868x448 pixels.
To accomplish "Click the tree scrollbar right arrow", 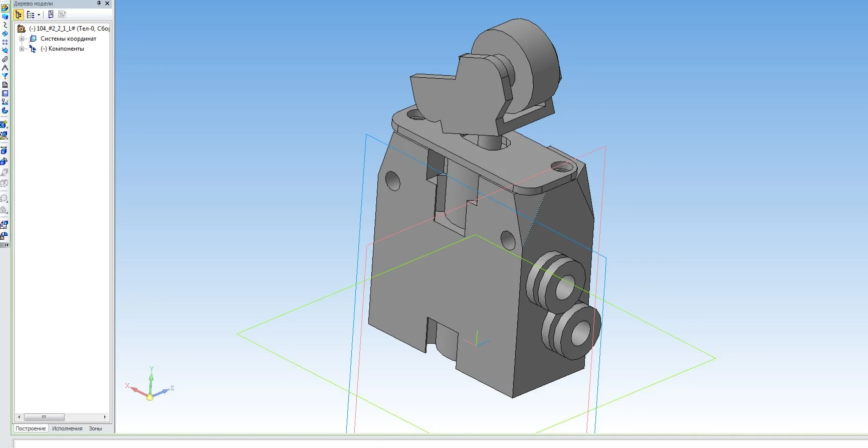I will coord(105,417).
